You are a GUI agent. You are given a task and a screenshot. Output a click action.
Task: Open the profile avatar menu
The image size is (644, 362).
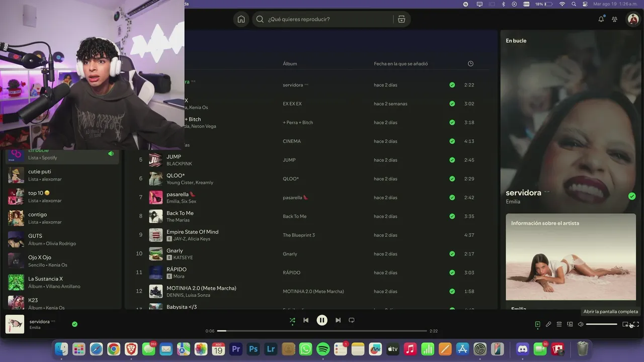632,19
